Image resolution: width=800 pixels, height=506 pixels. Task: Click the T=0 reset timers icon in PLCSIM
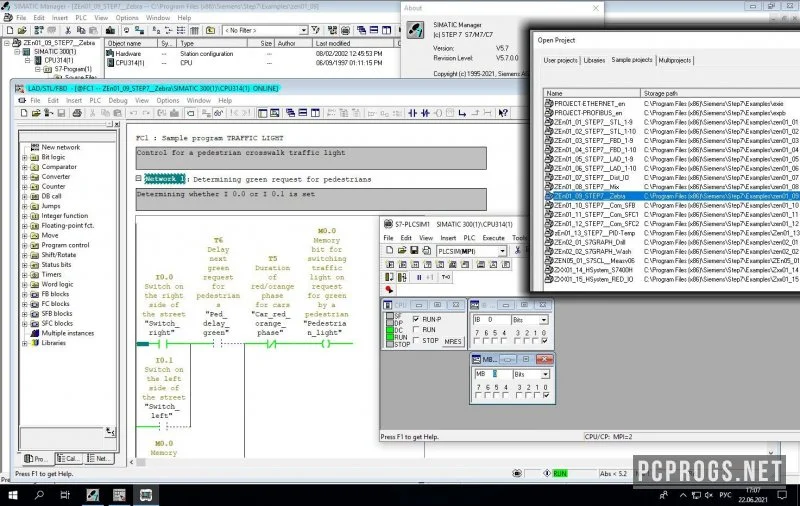pos(446,277)
